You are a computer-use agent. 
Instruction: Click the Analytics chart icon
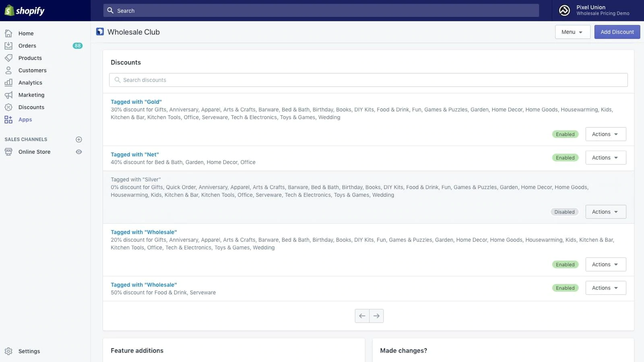coord(8,82)
